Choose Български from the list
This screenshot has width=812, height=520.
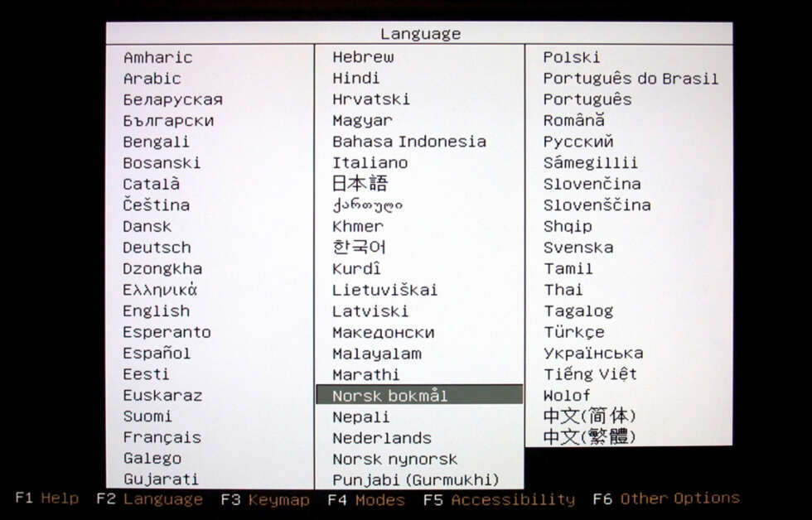[x=168, y=121]
